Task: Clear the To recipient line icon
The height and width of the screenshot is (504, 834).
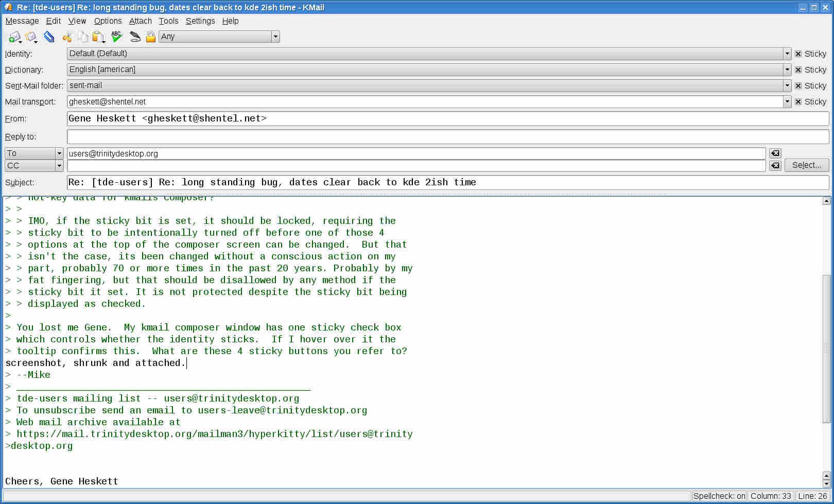Action: (775, 153)
